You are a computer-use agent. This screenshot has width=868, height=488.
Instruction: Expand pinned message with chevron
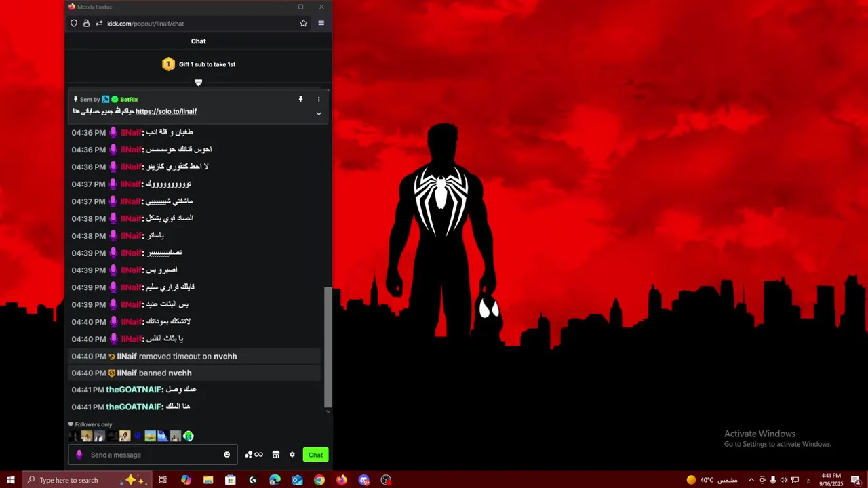(x=319, y=113)
